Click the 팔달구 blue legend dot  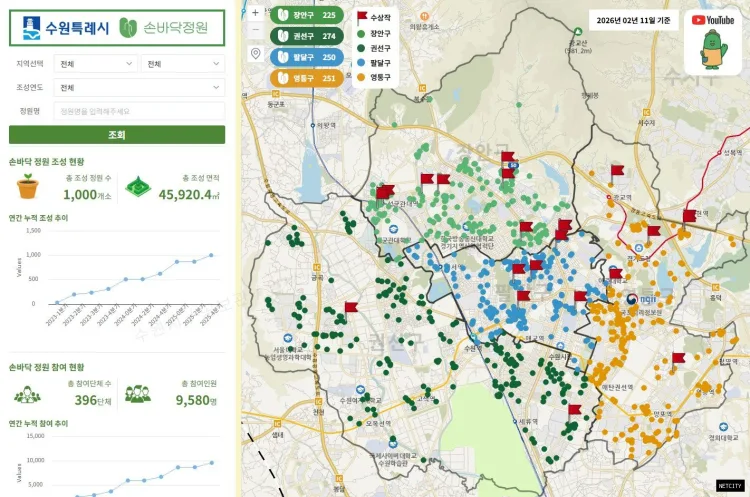[360, 62]
